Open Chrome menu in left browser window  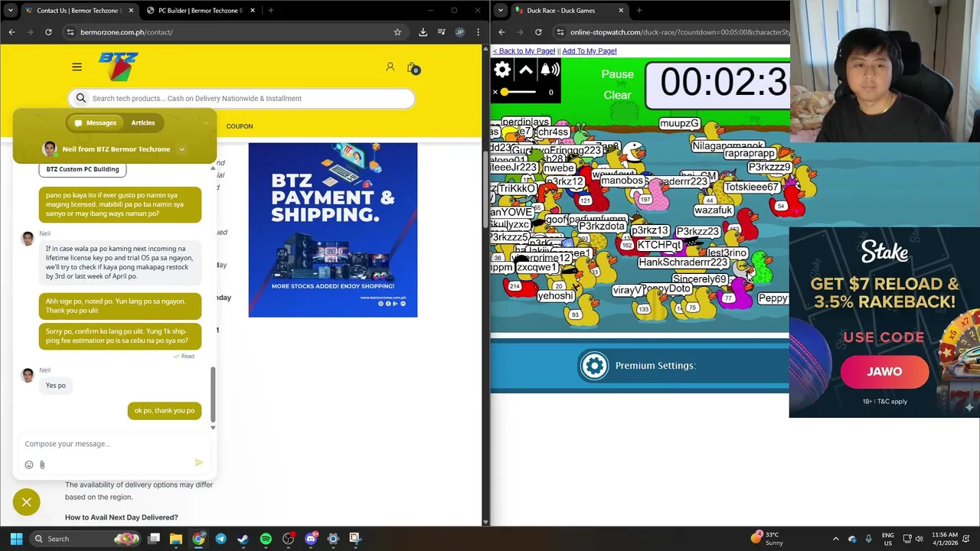click(x=478, y=32)
